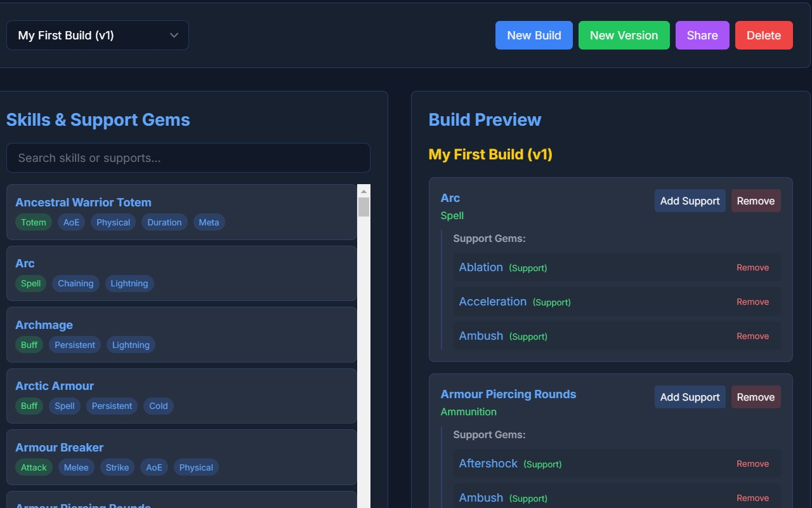
Task: Click the Melee tag
Action: coord(77,467)
